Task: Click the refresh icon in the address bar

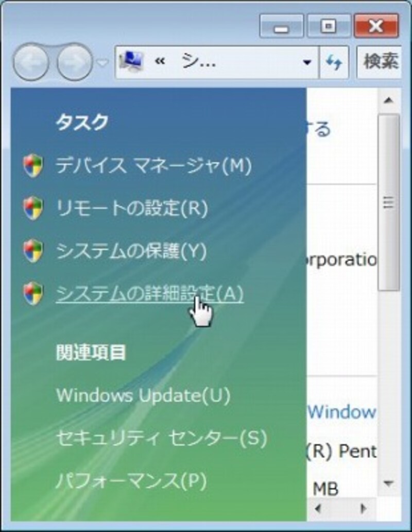Action: point(334,61)
